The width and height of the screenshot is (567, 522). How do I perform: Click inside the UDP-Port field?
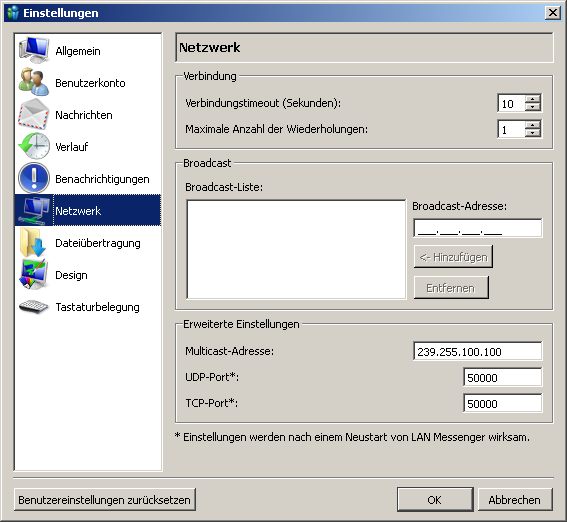[503, 377]
